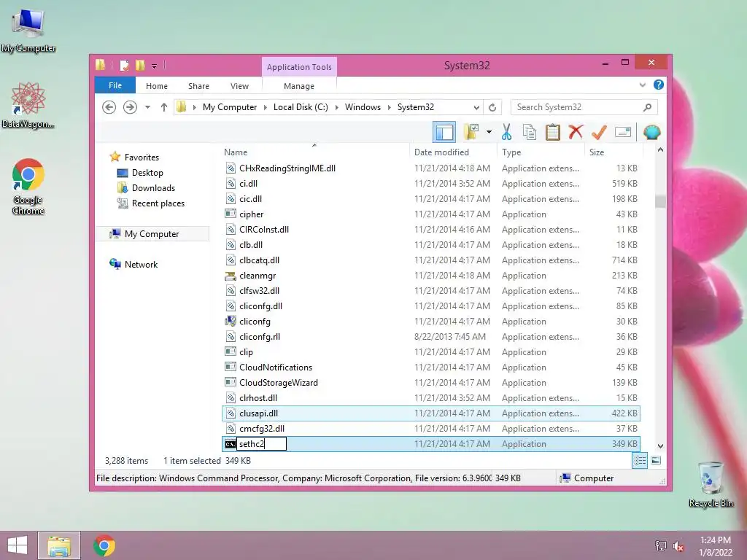Click the Windows breadcrumb in address bar

363,107
